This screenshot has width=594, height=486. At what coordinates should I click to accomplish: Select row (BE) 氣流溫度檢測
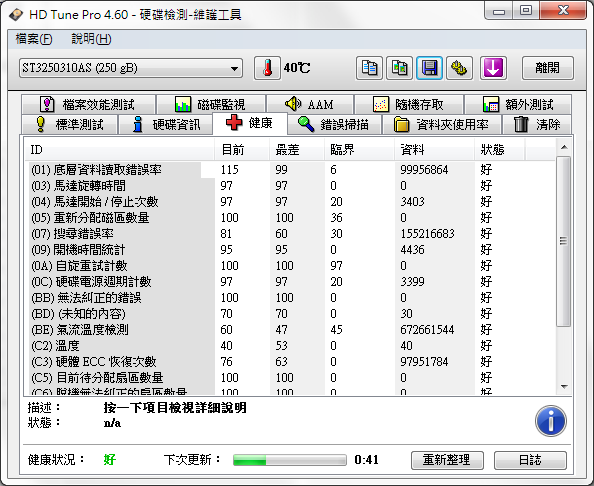coord(290,330)
